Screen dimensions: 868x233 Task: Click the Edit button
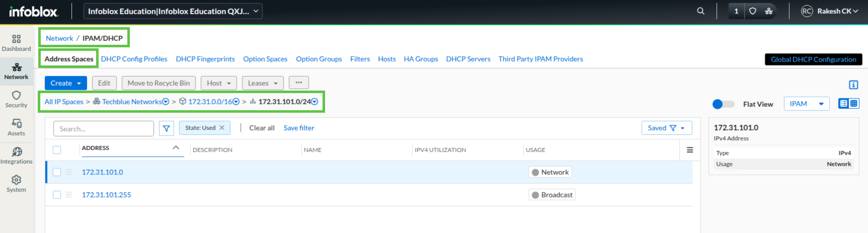[x=104, y=83]
